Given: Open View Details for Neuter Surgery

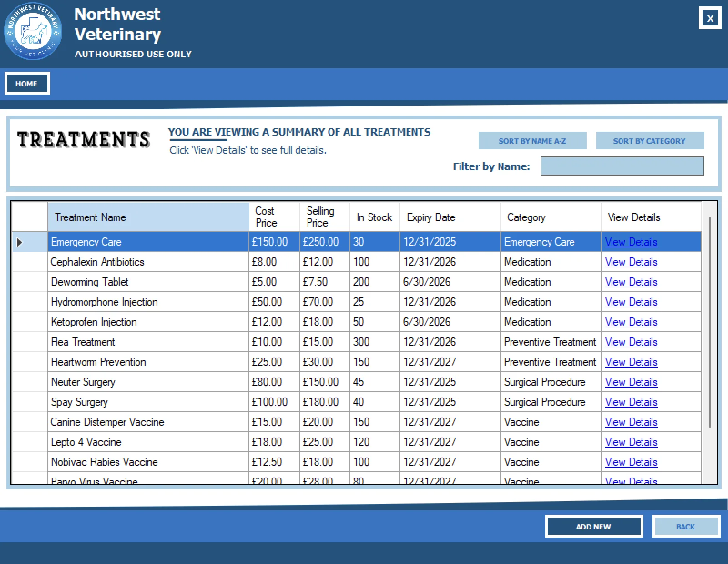Looking at the screenshot, I should 631,382.
